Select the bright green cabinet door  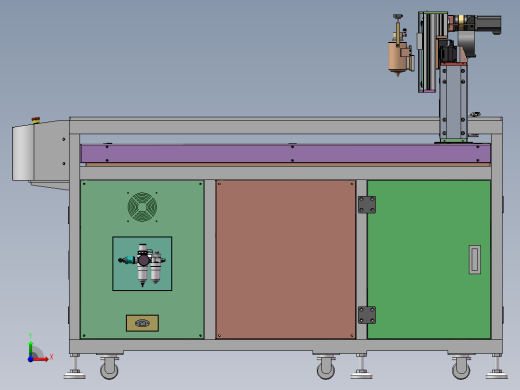click(429, 260)
